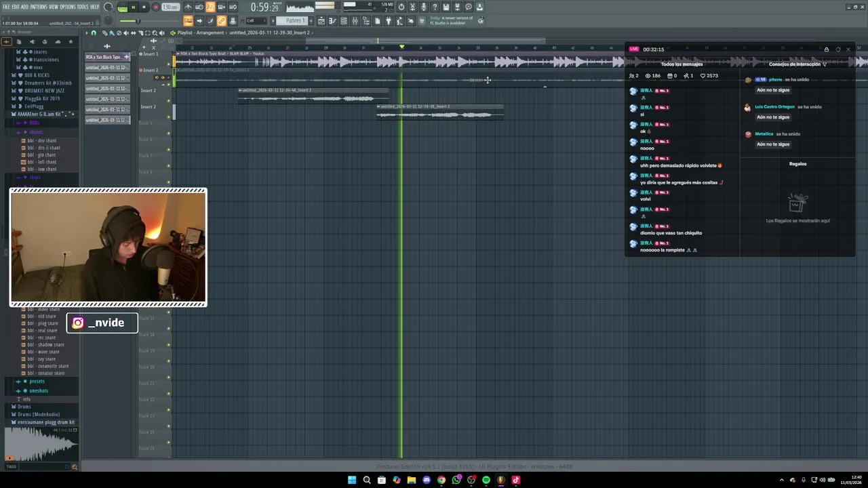
Task: Open the WhatsApp icon in taskbar
Action: coord(456,480)
